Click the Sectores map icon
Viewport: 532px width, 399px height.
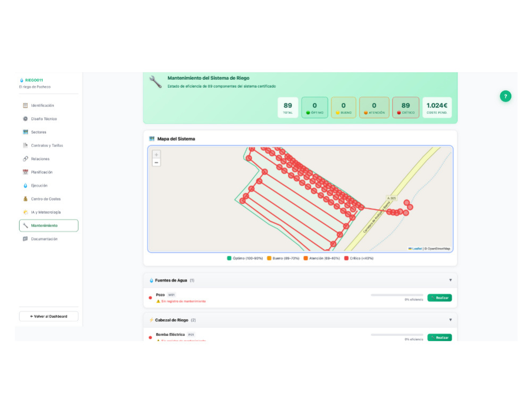point(25,132)
